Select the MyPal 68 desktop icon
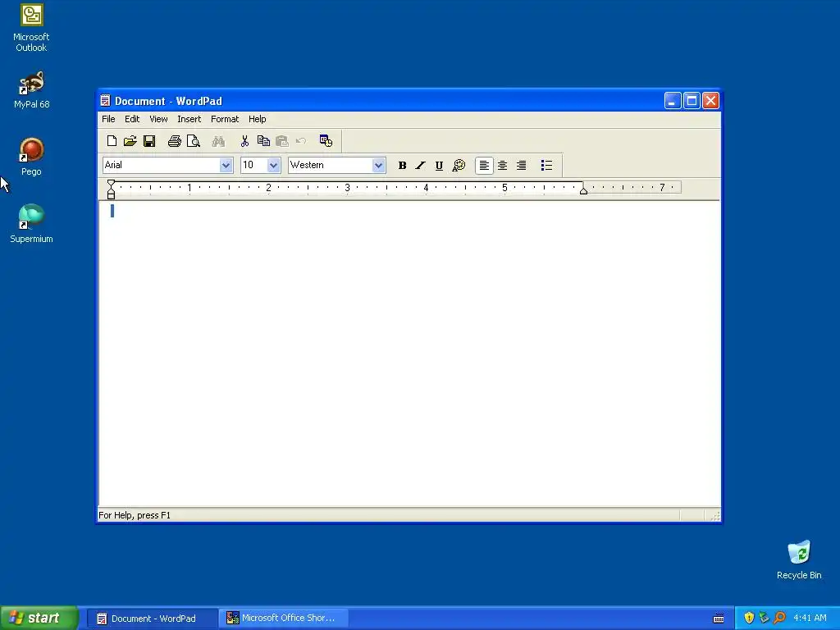Image resolution: width=840 pixels, height=630 pixels. 31,90
